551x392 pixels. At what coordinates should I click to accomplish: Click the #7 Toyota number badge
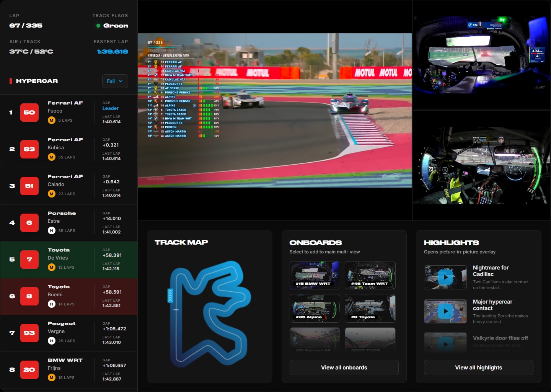pyautogui.click(x=29, y=260)
